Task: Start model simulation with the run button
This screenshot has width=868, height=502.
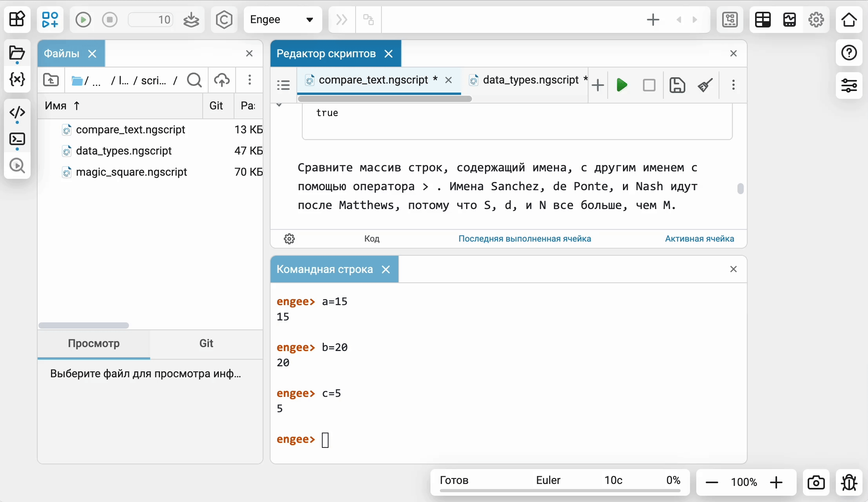Action: (83, 20)
